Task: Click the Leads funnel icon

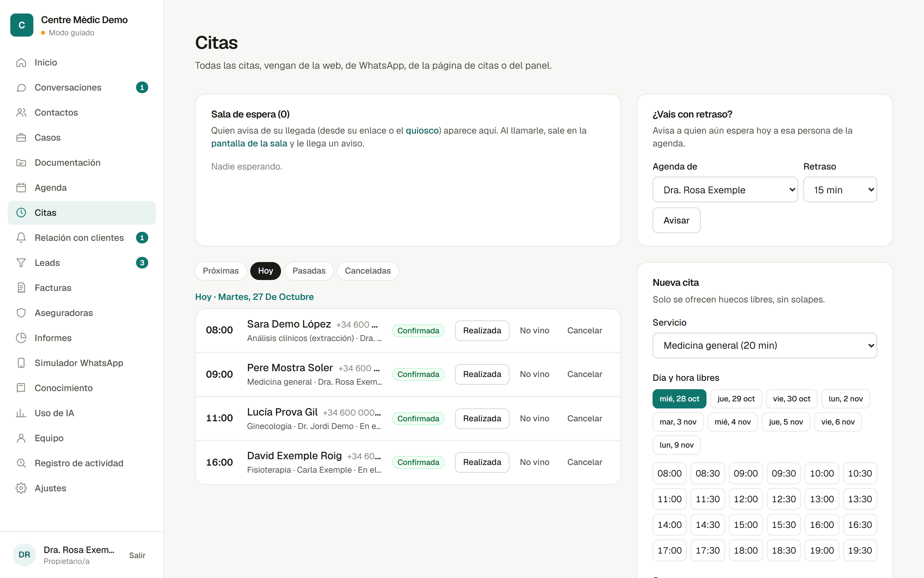Action: 21,263
